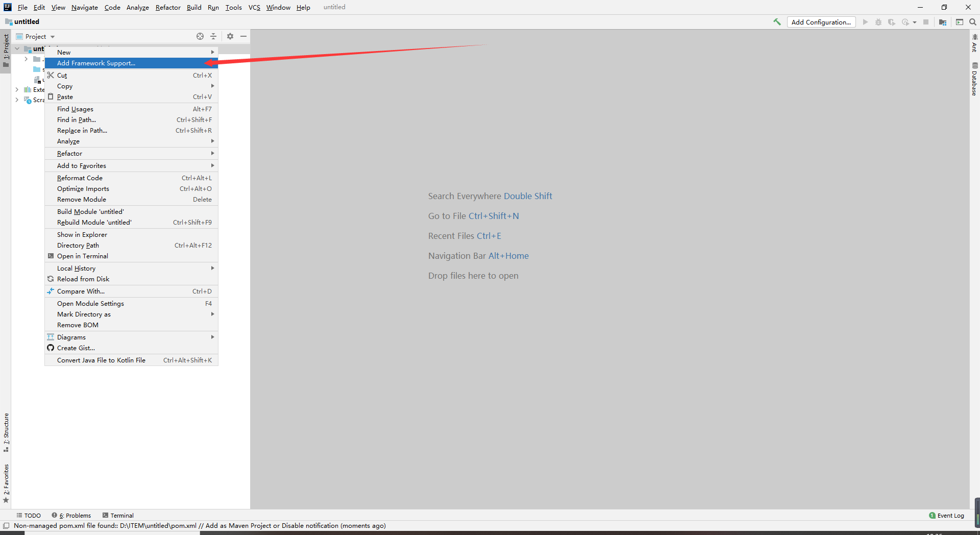Viewport: 980px width, 535px height.
Task: Open the Problems tool window tab
Action: [71, 516]
